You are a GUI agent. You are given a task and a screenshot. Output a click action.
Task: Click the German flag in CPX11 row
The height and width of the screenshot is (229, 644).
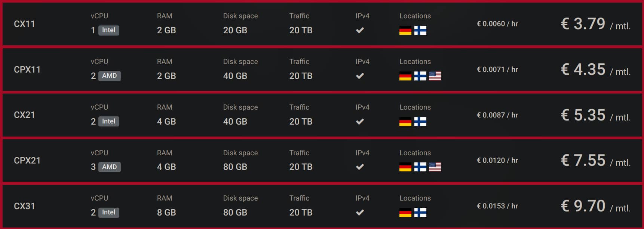405,76
